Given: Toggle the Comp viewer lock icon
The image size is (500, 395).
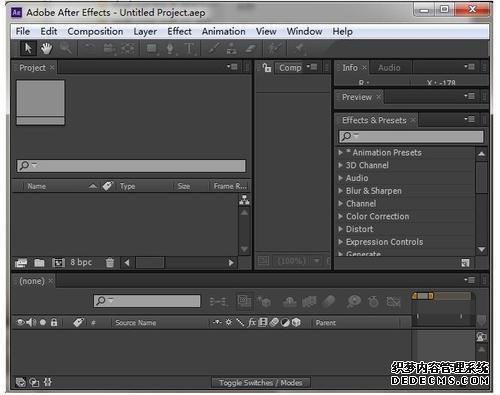Looking at the screenshot, I should (x=267, y=68).
